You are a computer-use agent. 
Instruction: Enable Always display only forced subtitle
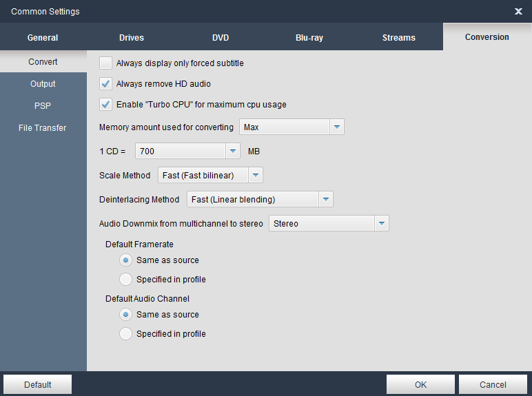click(106, 63)
